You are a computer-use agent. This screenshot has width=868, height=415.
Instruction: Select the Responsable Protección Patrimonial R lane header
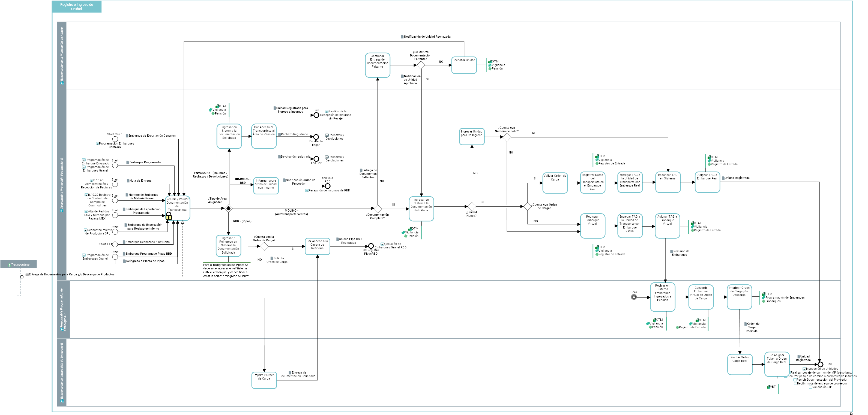[62, 185]
